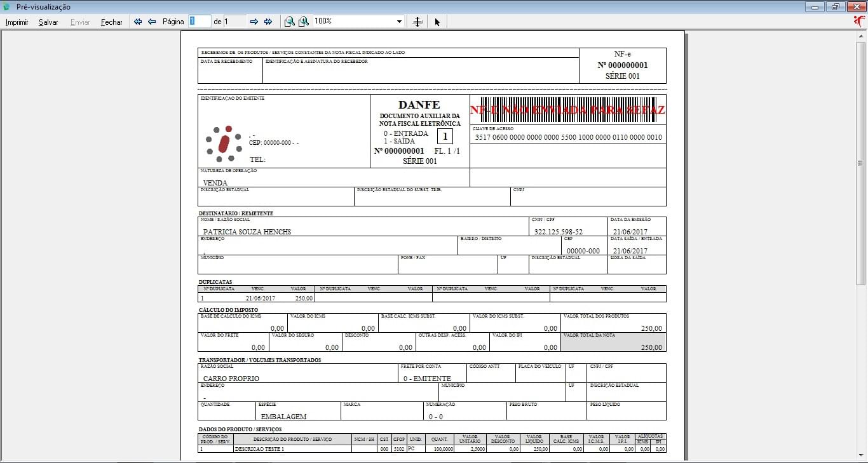The width and height of the screenshot is (868, 463).
Task: Click Imprimir to print the DANFE
Action: (x=17, y=22)
